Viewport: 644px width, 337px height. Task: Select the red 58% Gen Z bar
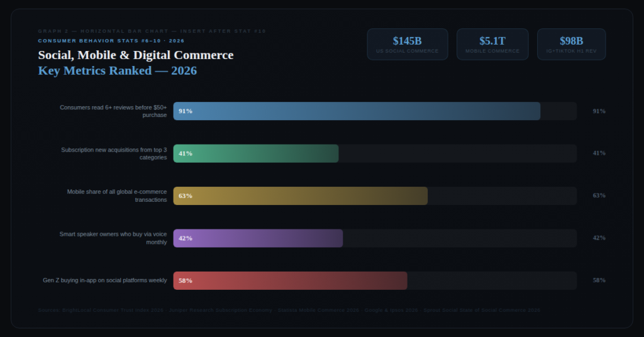(x=291, y=280)
